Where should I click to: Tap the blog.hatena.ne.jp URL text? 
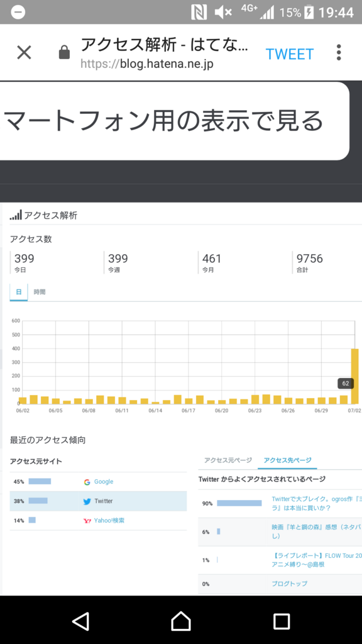[147, 64]
